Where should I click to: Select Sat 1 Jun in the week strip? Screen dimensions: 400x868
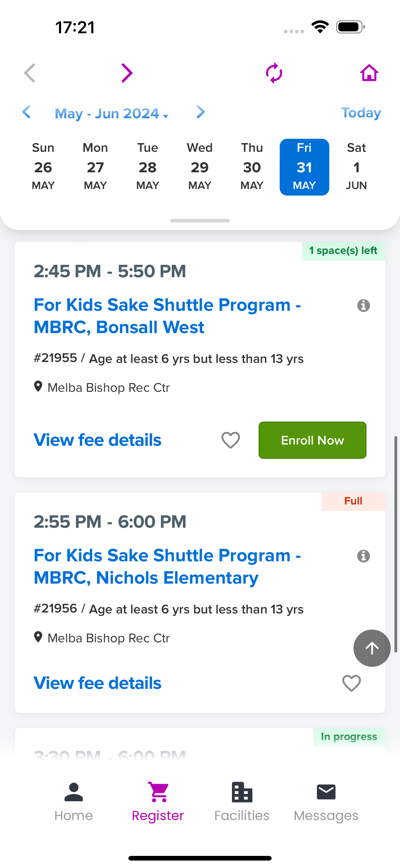[x=356, y=167]
